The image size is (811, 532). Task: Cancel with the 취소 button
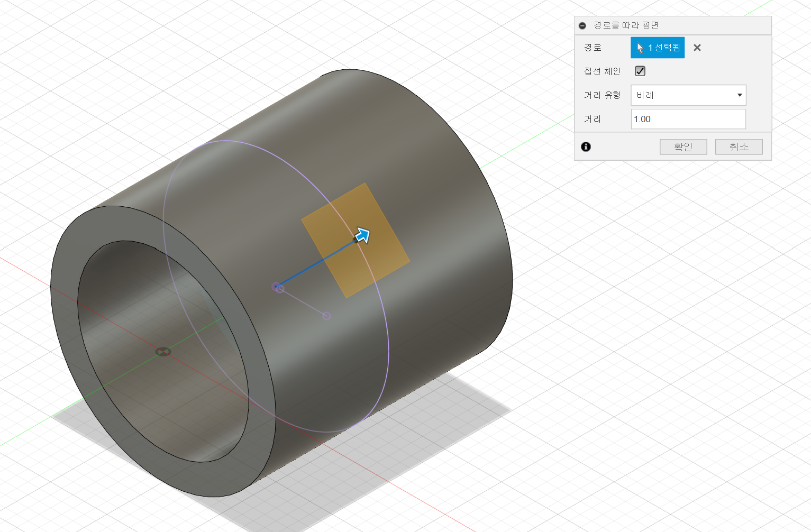click(739, 146)
